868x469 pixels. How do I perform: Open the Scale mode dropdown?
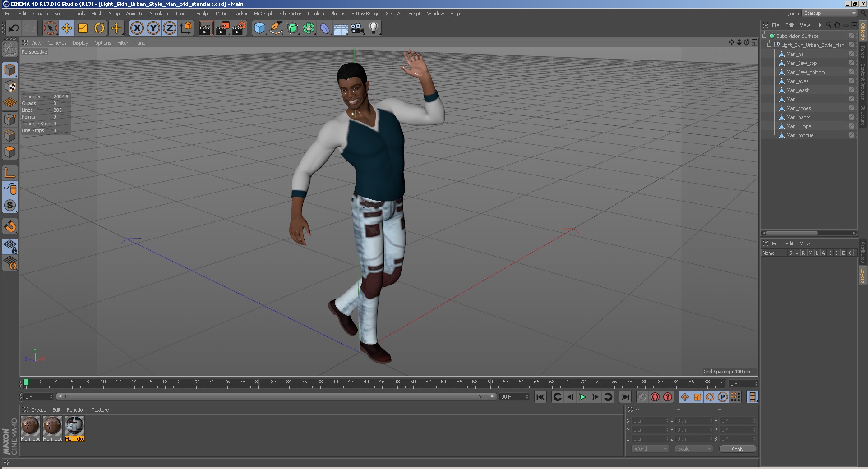click(693, 449)
